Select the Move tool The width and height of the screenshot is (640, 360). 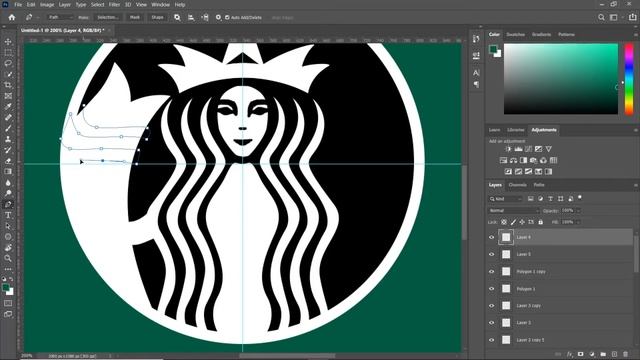pos(8,42)
